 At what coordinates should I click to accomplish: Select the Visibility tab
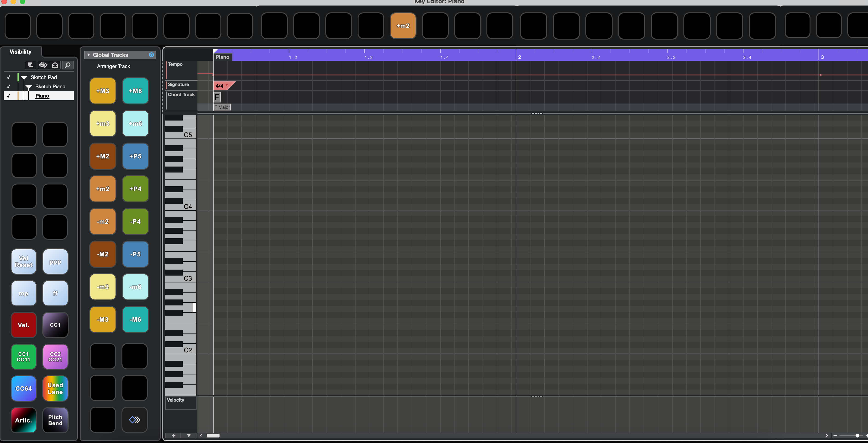(20, 52)
